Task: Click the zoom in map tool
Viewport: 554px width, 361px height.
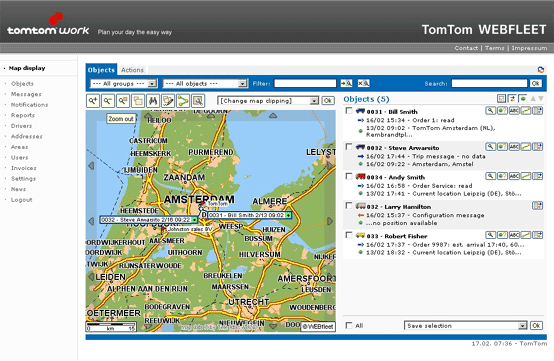Action: (93, 101)
